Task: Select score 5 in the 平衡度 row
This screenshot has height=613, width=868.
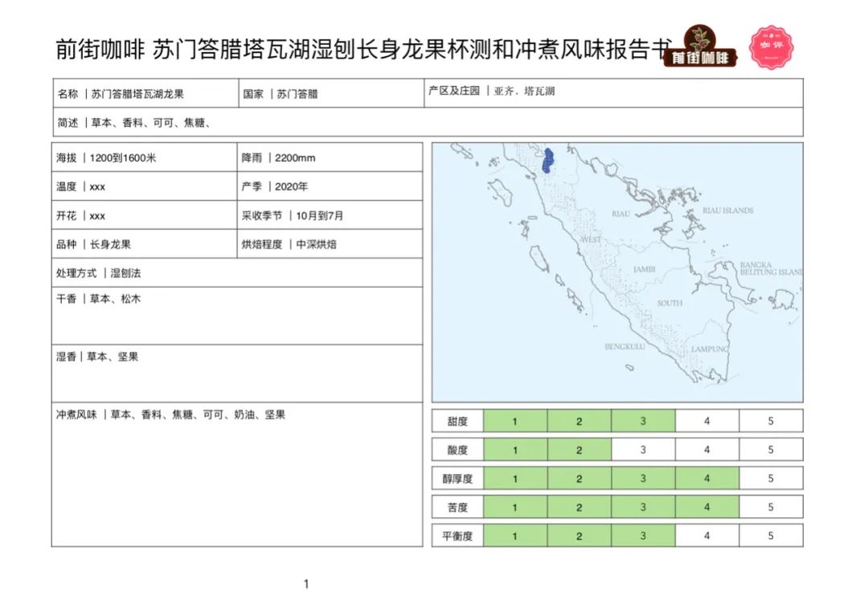Action: click(770, 536)
